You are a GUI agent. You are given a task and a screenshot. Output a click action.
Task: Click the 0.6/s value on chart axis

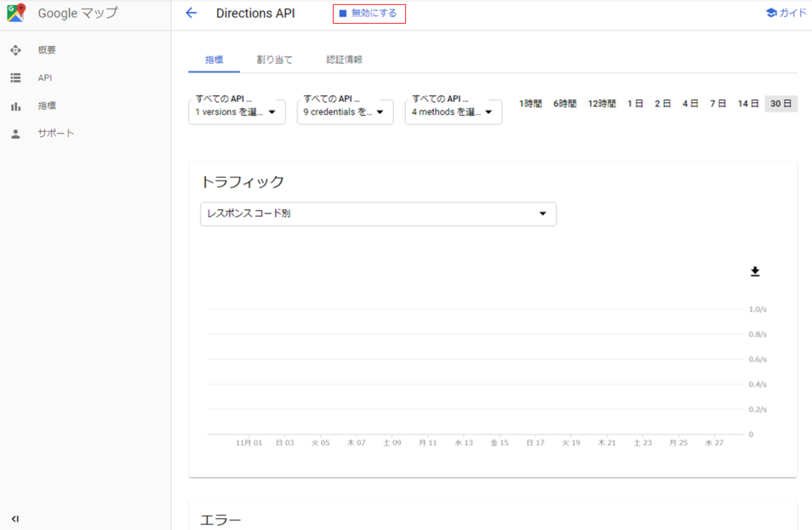[x=757, y=359]
